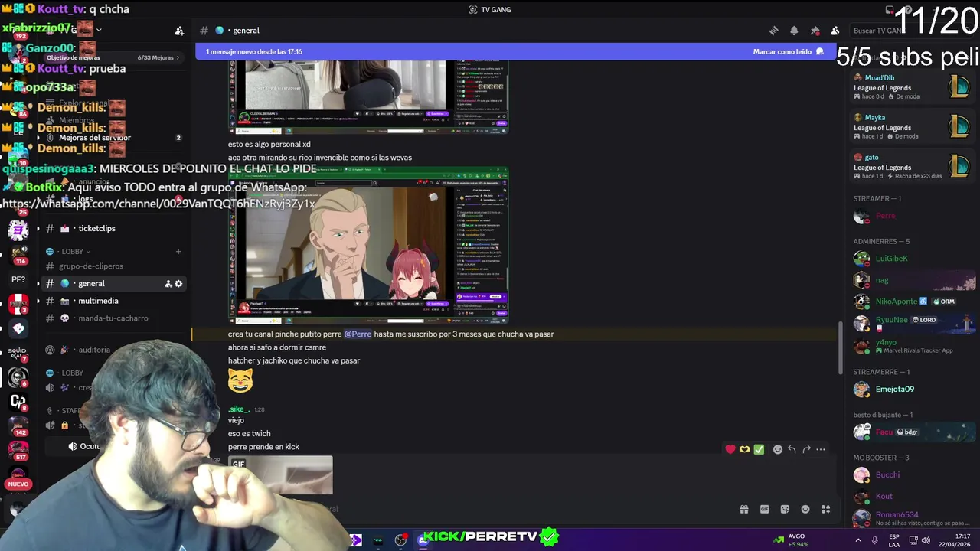Open the ticketclips channel
This screenshot has height=551, width=980.
tap(113, 228)
